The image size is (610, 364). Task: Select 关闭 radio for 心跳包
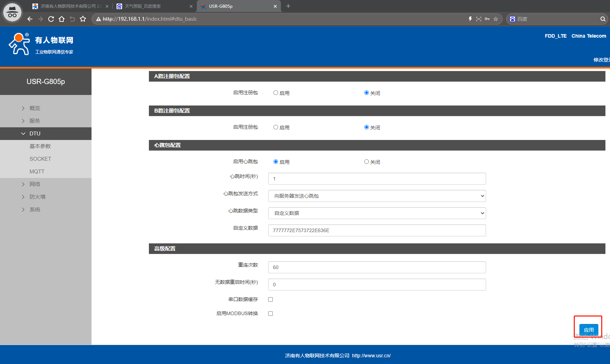(x=366, y=162)
